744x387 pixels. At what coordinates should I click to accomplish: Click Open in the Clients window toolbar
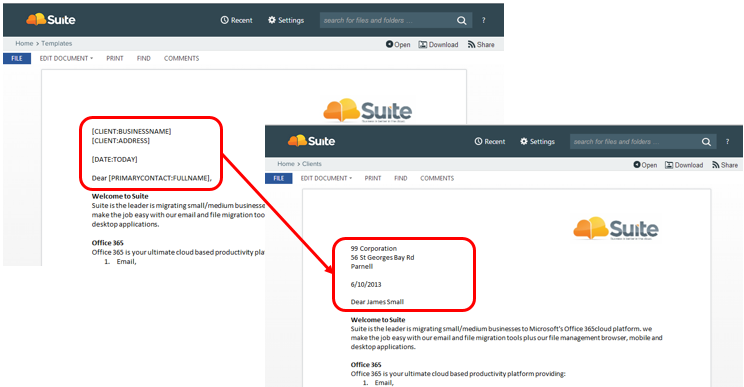(x=645, y=165)
